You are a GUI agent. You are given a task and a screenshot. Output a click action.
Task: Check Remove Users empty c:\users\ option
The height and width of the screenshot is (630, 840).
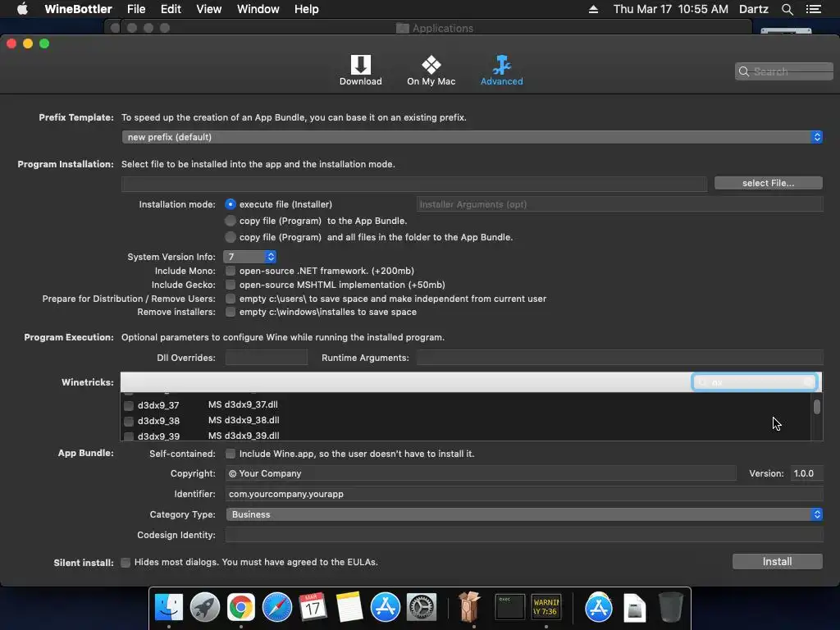pos(231,299)
